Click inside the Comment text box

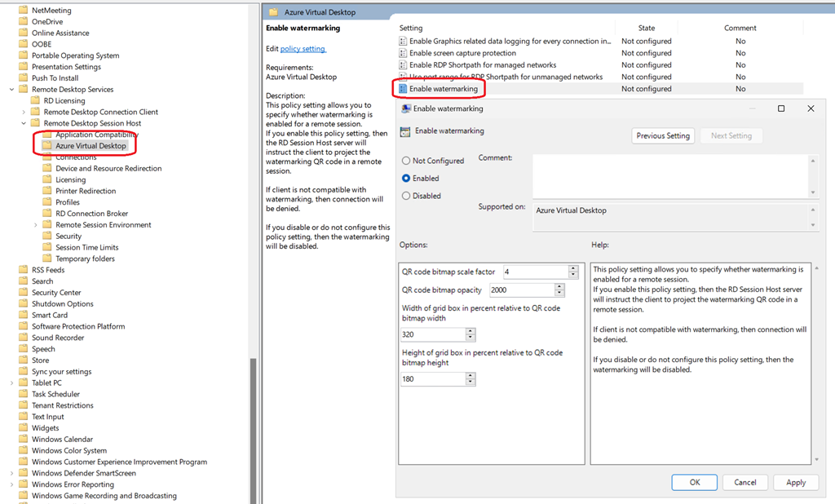click(670, 176)
